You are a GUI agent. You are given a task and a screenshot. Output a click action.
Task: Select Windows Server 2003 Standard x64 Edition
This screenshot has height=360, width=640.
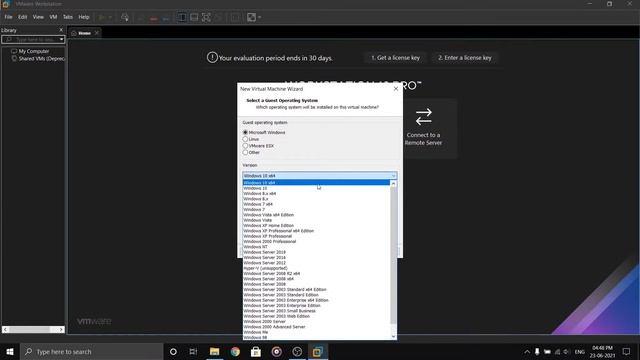tap(316, 289)
